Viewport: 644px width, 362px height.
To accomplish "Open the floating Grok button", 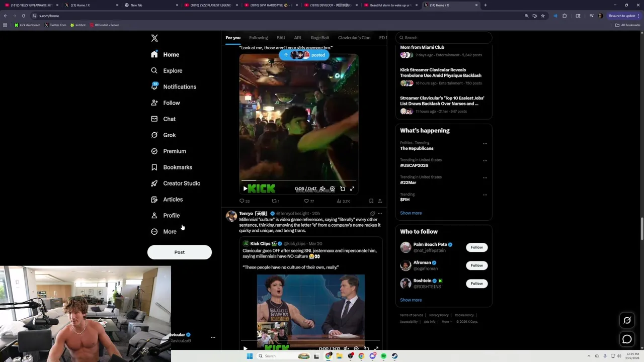I will (627, 320).
